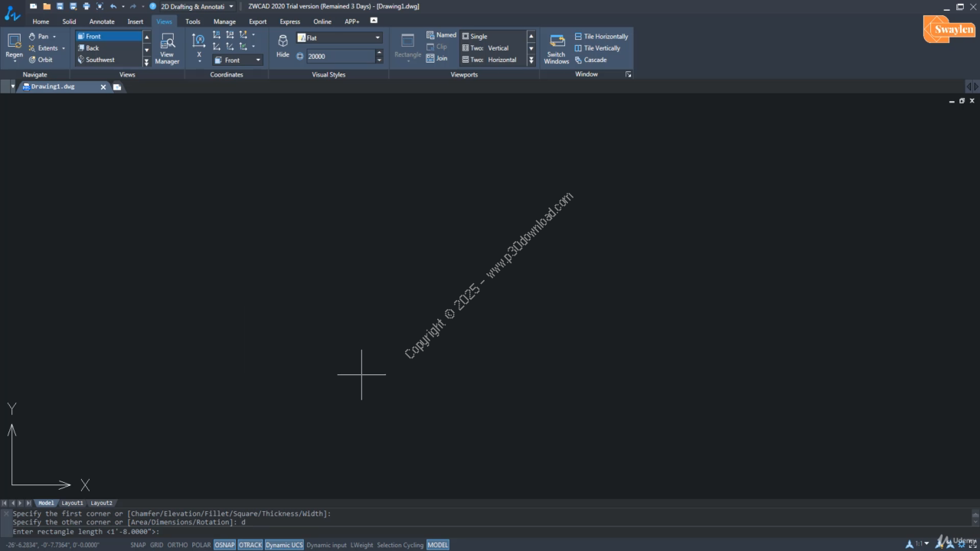Click the 20000 value field
Screen dimensions: 980x551
(340, 56)
